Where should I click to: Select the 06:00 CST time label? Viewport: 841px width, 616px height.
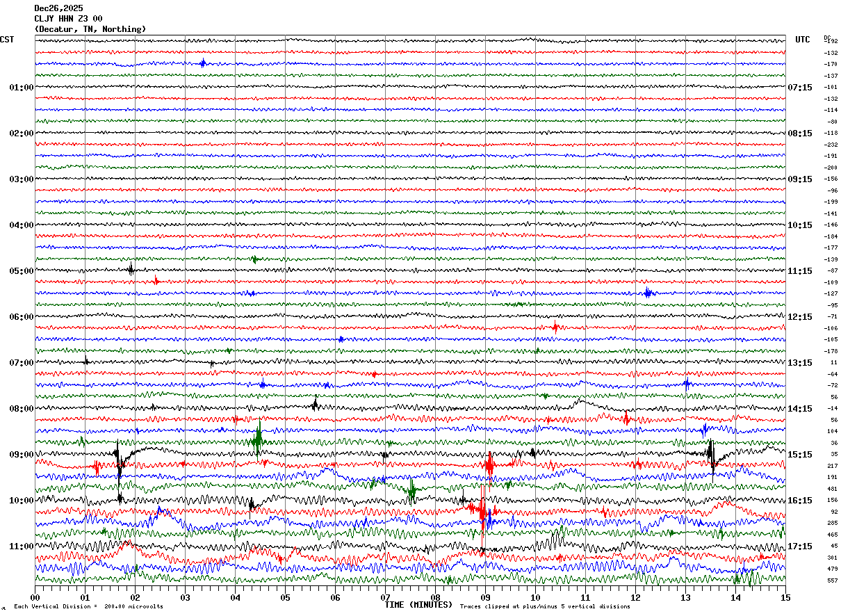[22, 317]
